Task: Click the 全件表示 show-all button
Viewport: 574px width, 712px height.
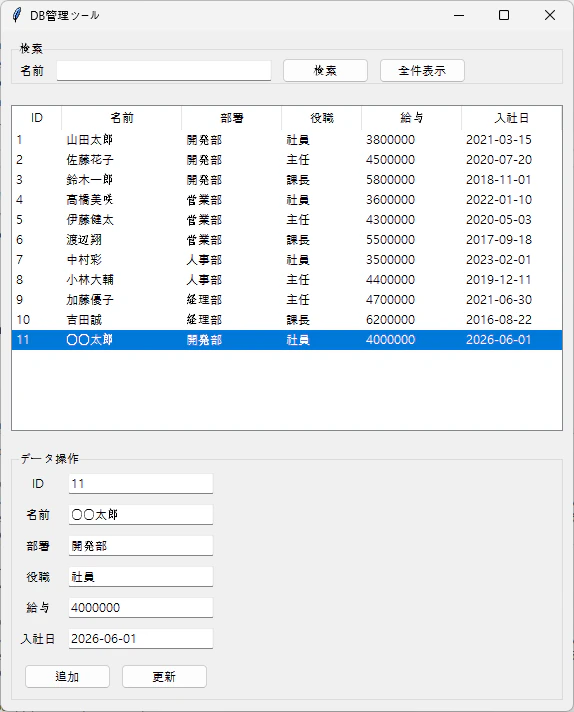Action: coord(422,70)
